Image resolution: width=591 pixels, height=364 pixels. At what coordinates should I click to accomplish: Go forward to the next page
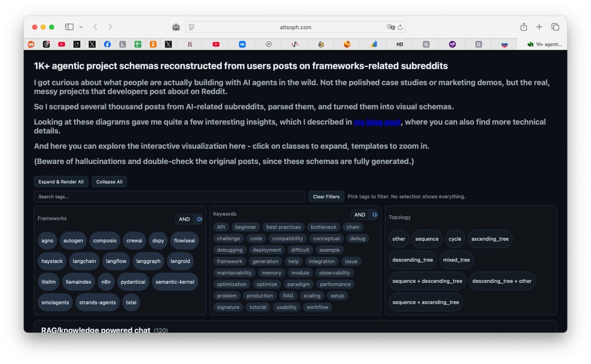pos(110,27)
